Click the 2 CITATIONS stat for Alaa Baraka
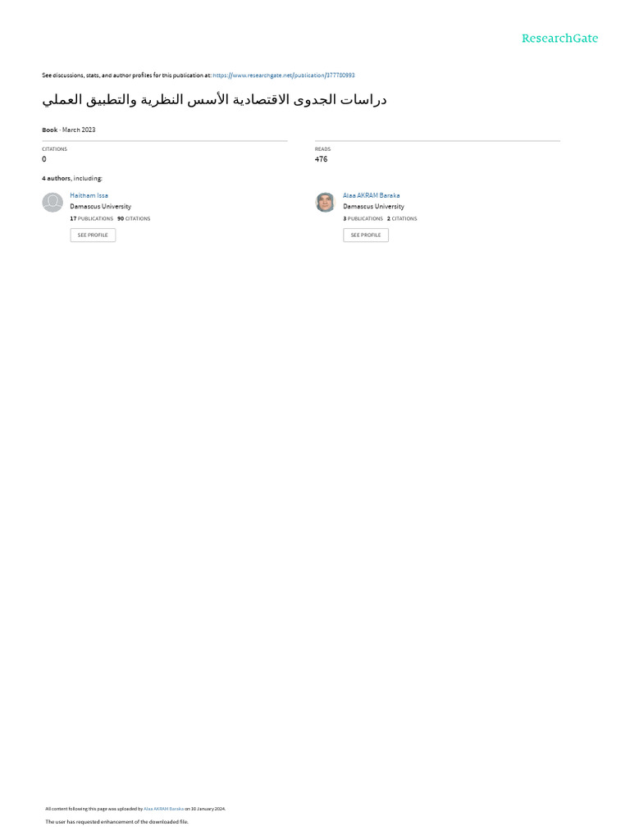The height and width of the screenshot is (840, 630). pos(402,218)
